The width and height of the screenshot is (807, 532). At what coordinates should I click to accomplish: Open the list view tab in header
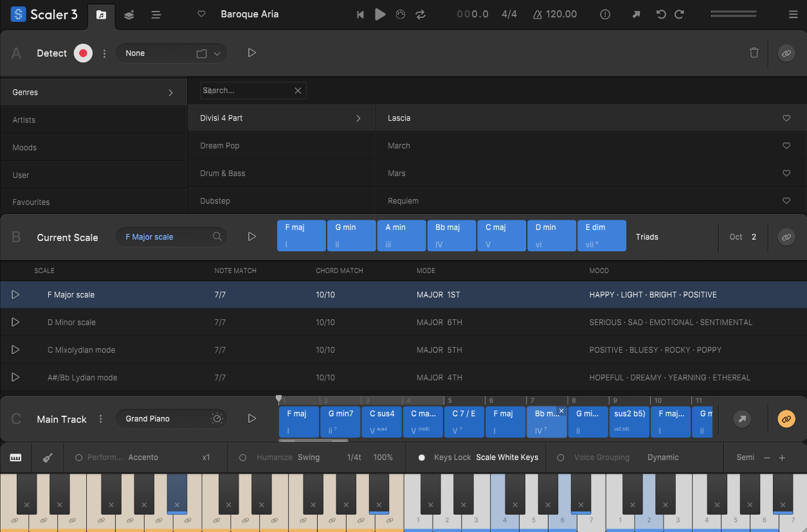click(x=156, y=15)
